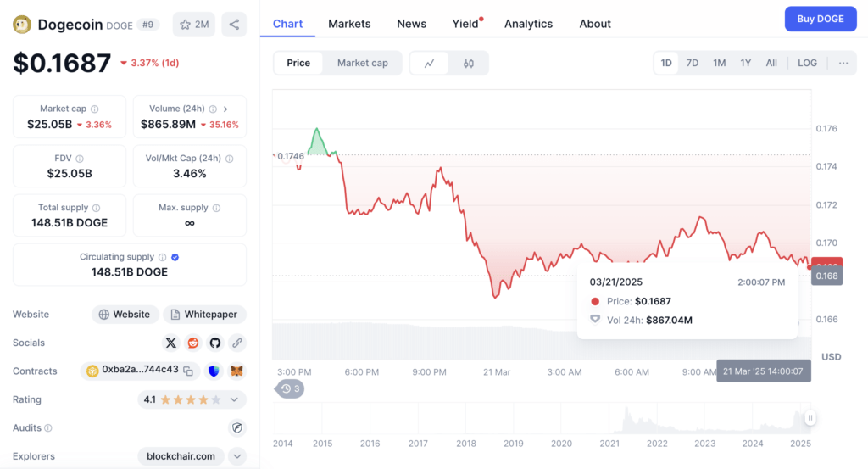Viewport: 868px width, 469px height.
Task: Click the chart events history badge 3
Action: click(290, 388)
